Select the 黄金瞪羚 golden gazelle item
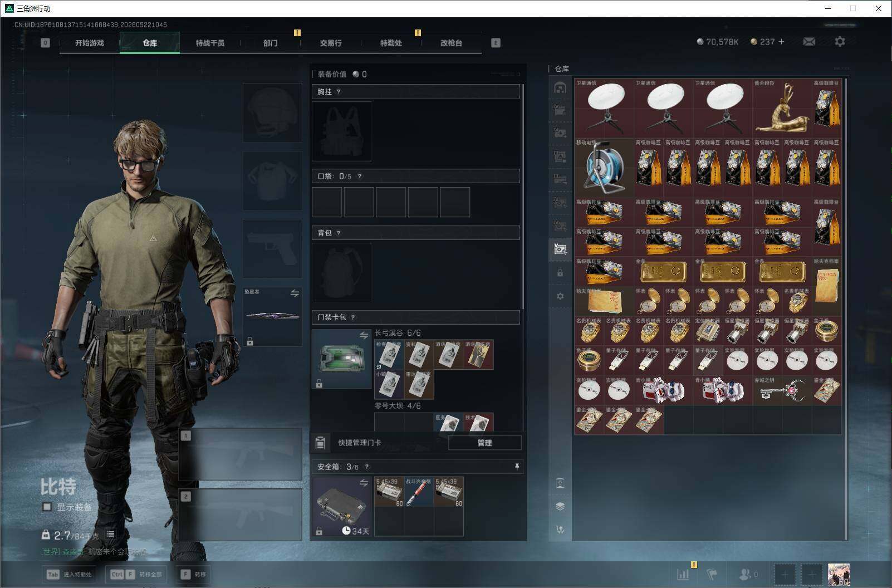The width and height of the screenshot is (892, 588). pos(782,108)
